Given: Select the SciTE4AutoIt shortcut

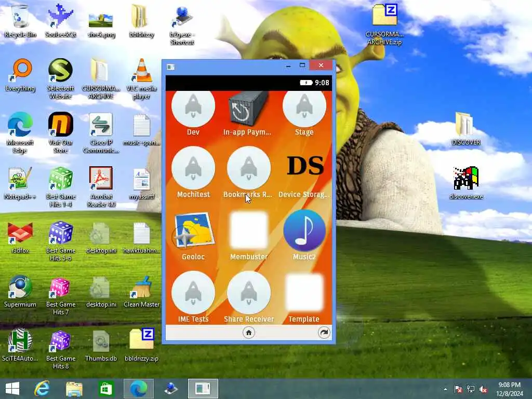Looking at the screenshot, I should [20, 345].
